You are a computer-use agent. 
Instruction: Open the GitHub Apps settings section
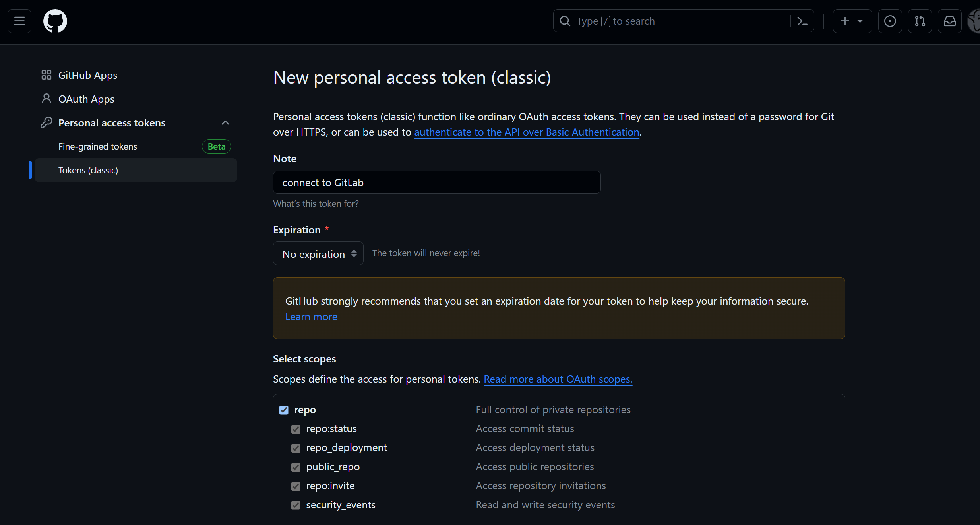88,75
